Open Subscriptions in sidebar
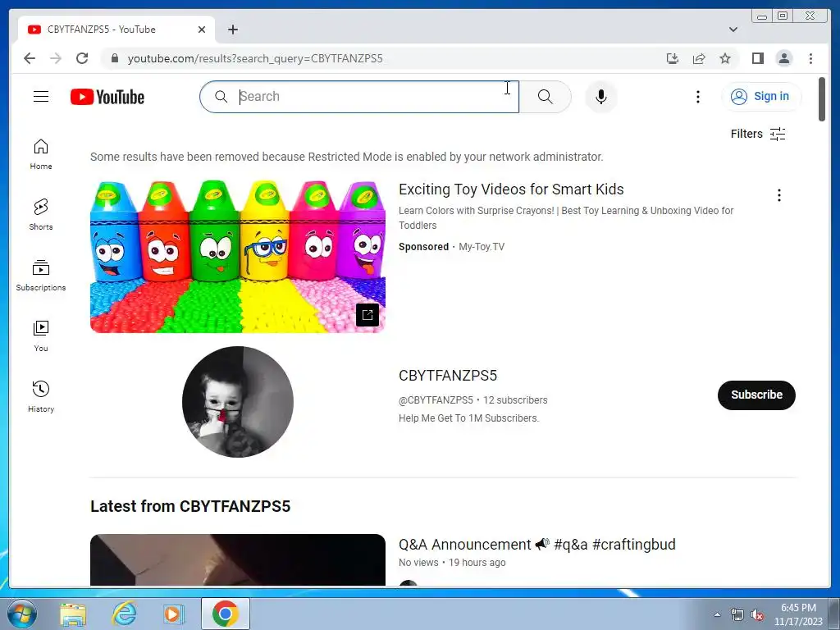 [41, 276]
